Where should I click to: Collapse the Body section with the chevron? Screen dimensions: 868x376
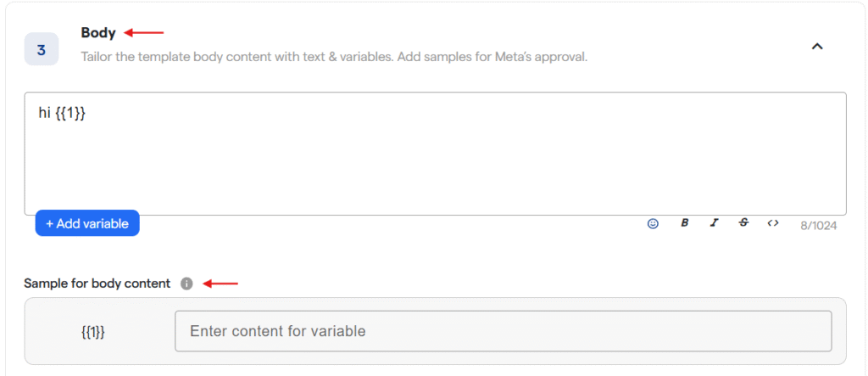click(x=817, y=47)
